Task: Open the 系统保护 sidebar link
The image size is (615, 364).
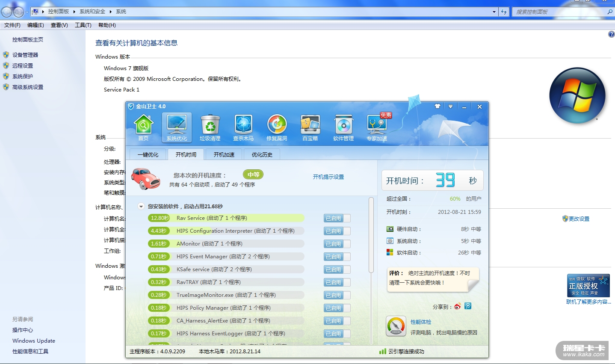Action: pos(23,76)
